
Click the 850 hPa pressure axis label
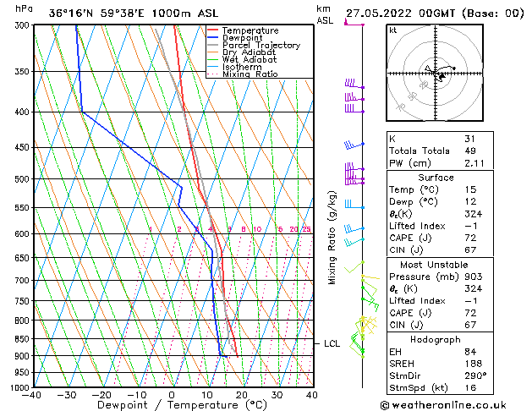(22, 339)
